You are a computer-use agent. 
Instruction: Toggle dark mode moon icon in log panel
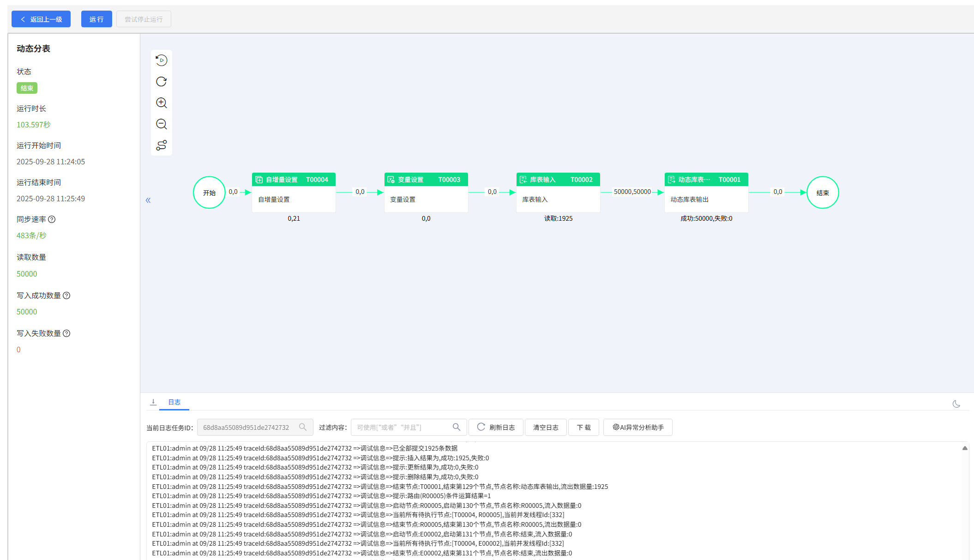[956, 404]
